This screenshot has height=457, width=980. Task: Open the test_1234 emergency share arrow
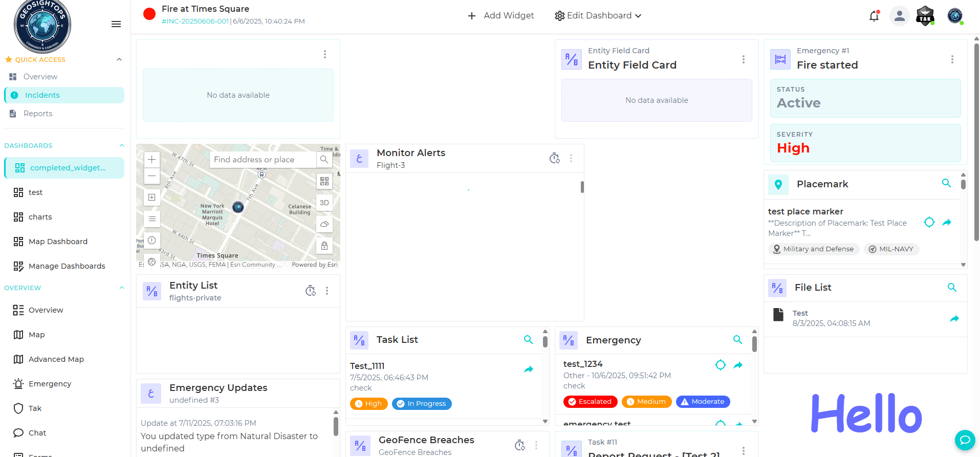(738, 365)
